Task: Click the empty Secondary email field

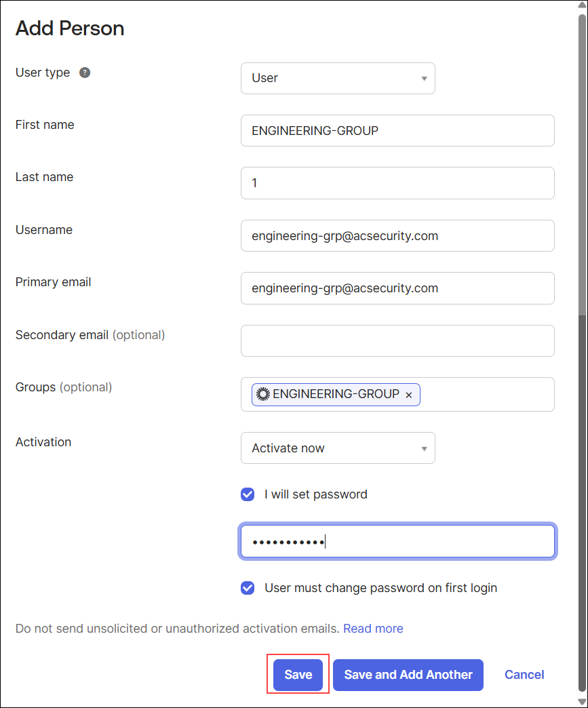Action: pos(397,340)
